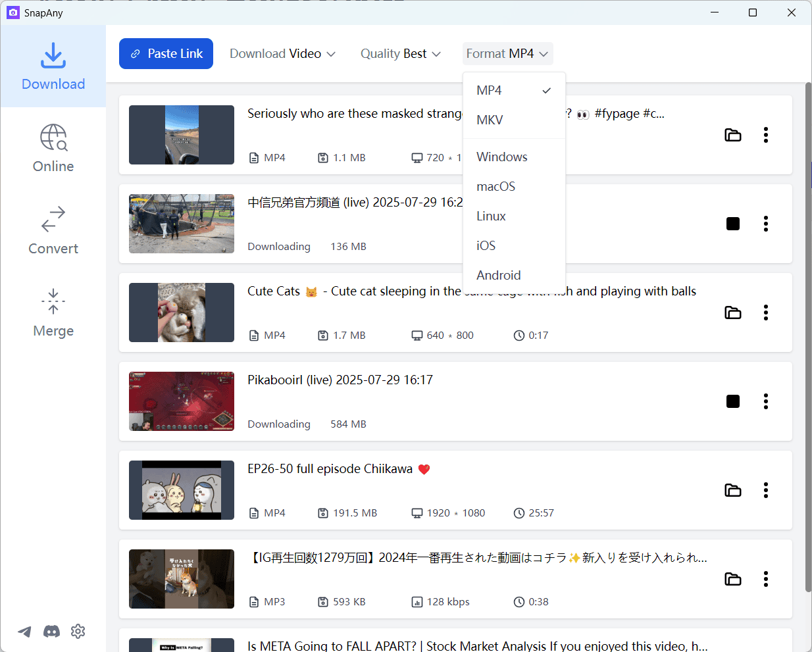Minimize the SnapAny window
Viewport: 812px width, 652px height.
(715, 13)
